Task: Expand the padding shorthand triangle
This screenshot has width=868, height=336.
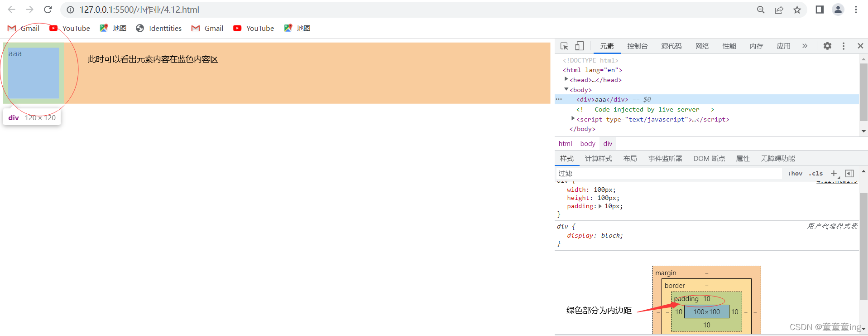Action: (x=600, y=206)
